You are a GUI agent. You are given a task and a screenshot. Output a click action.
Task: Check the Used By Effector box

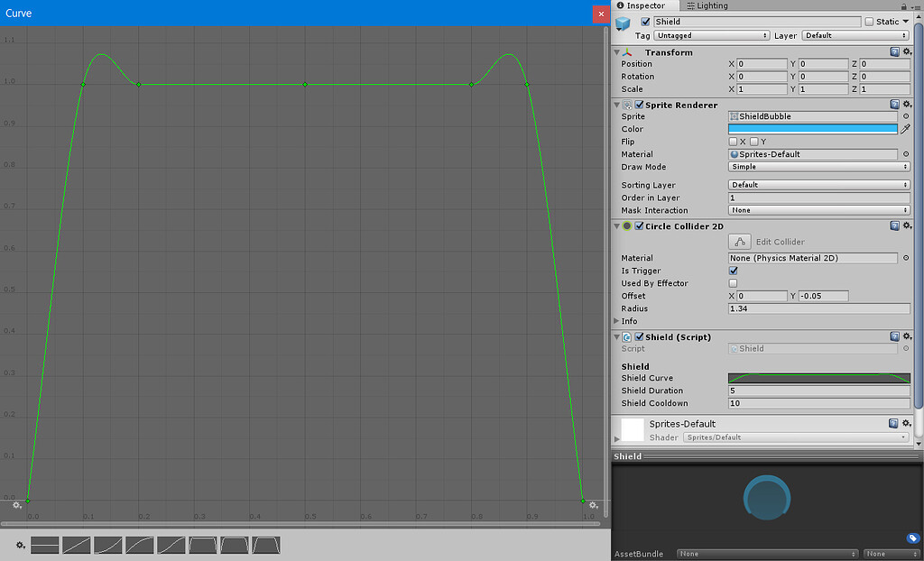point(735,283)
